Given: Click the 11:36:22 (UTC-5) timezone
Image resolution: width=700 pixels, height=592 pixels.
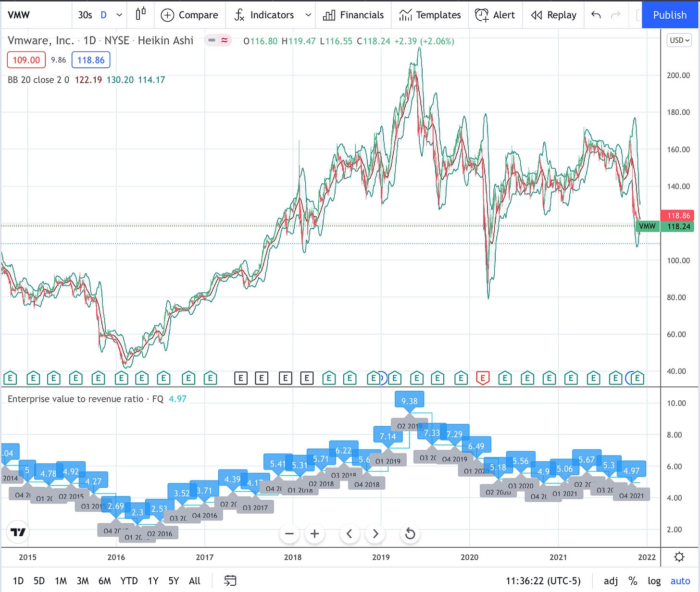Looking at the screenshot, I should pyautogui.click(x=543, y=581).
